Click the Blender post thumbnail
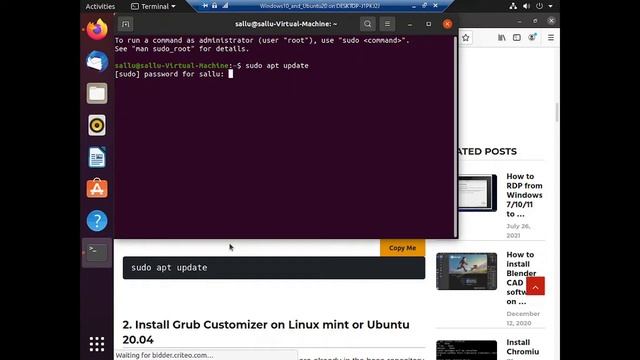The width and height of the screenshot is (640, 360). pos(467,271)
